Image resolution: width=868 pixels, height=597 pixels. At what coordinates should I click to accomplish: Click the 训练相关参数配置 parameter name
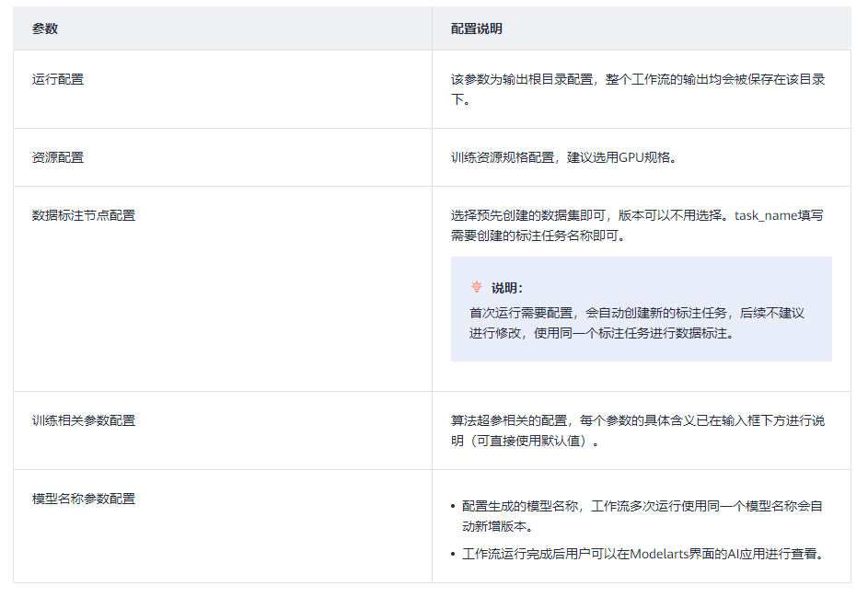(x=84, y=420)
